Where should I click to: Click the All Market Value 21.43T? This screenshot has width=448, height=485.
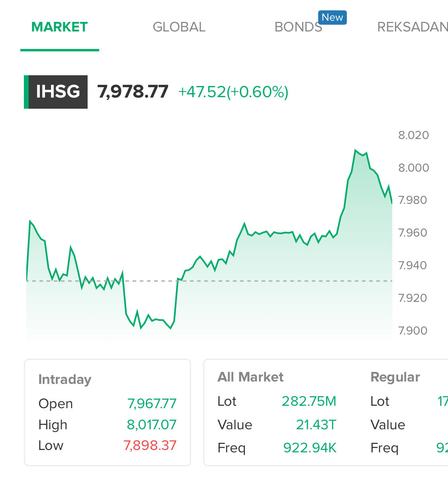[x=316, y=425]
